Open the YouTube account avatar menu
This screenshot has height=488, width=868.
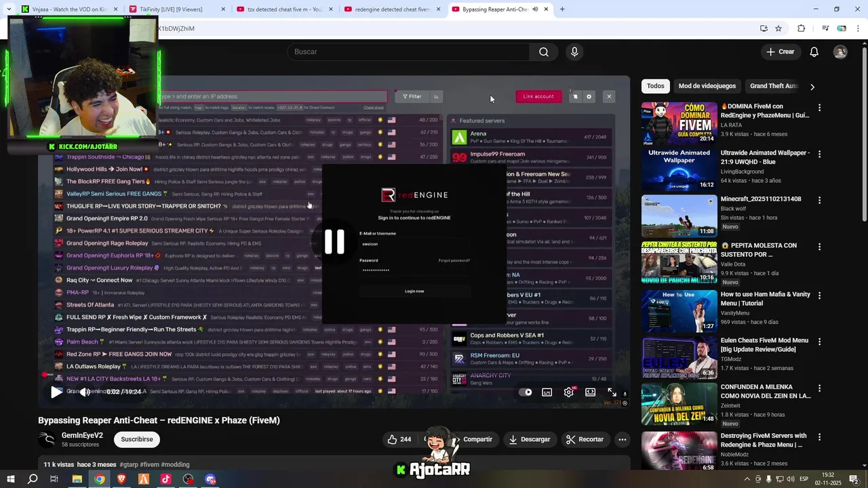coord(840,52)
